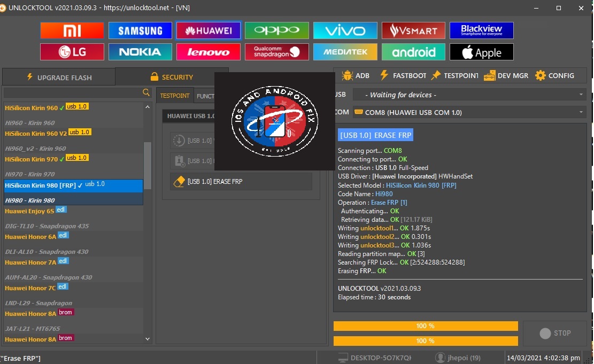This screenshot has height=364, width=594.
Task: Switch to the UPGRADE FLASH tab
Action: [59, 78]
